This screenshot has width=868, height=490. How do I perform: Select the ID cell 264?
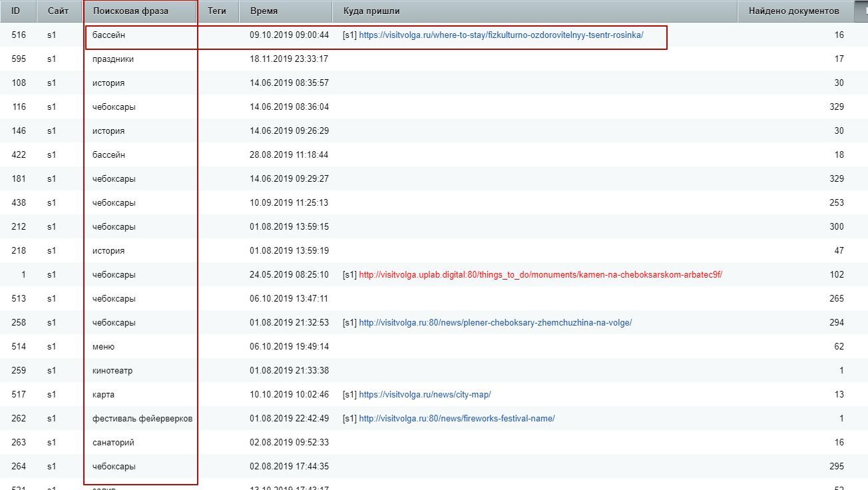(19, 467)
